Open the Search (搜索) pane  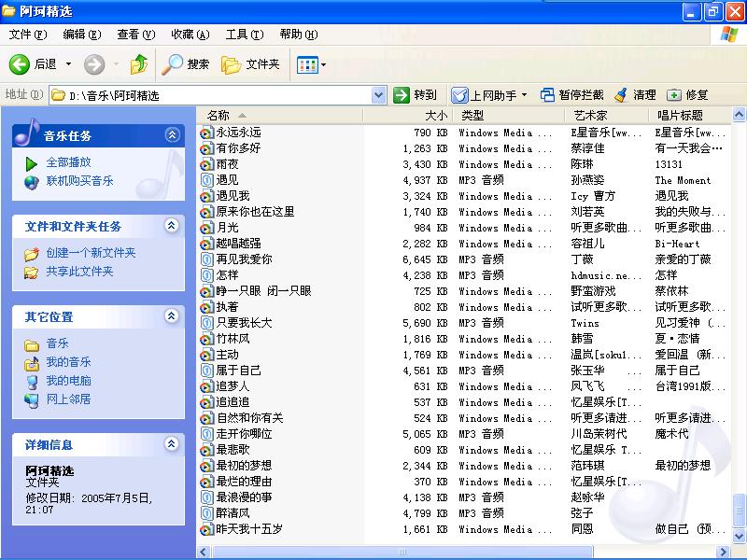(x=186, y=64)
